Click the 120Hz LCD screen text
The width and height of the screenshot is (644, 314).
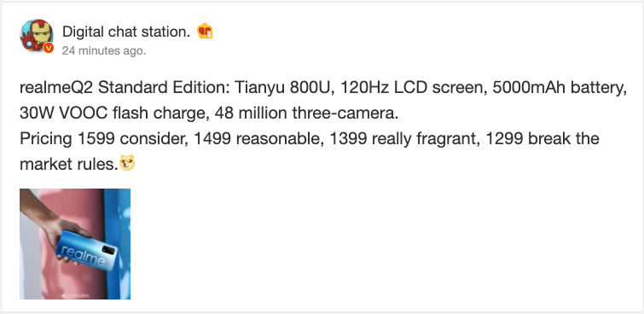point(412,88)
